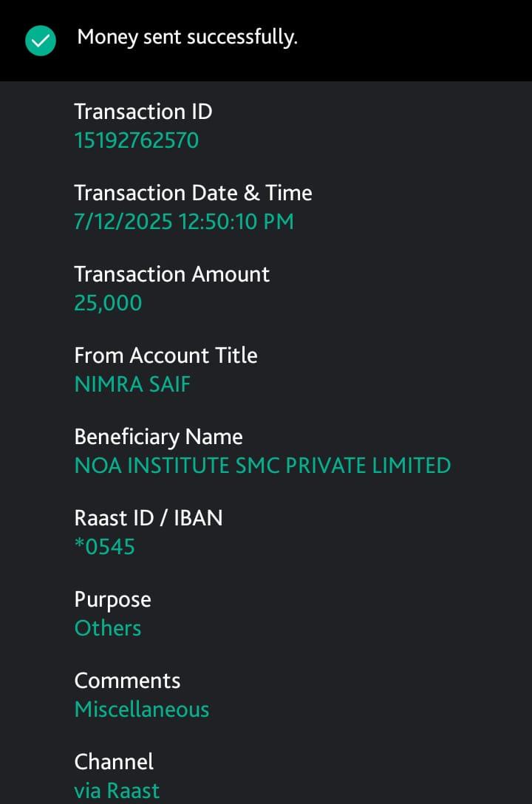532x804 pixels.
Task: Tap the "via Raast" channel value
Action: (x=117, y=791)
